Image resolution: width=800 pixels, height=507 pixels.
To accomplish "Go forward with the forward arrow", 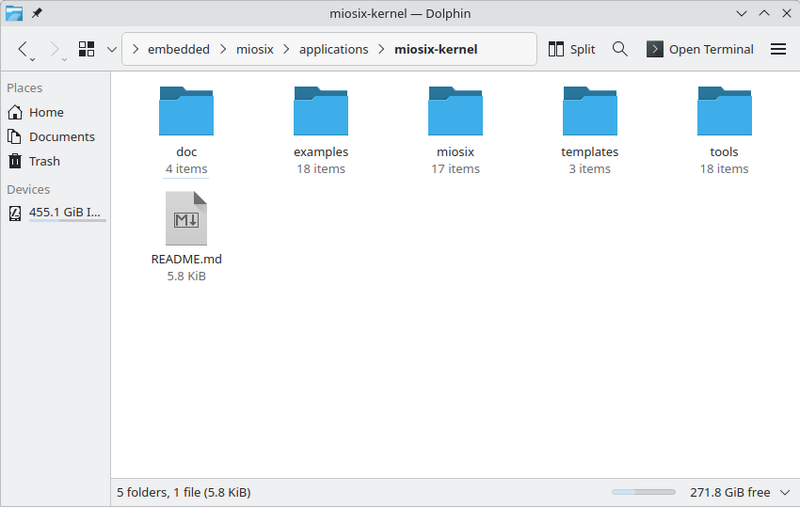I will [x=54, y=49].
